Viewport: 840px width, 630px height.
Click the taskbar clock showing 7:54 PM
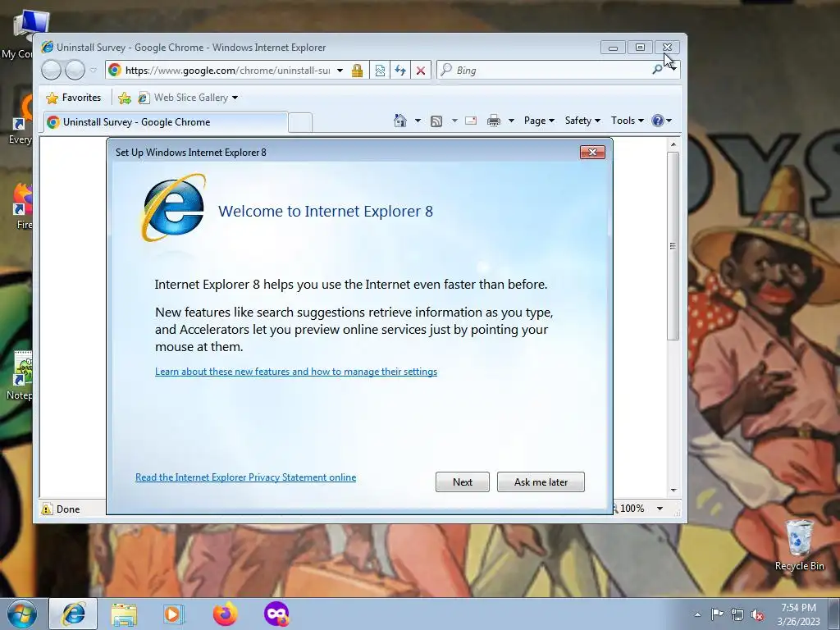(x=798, y=614)
